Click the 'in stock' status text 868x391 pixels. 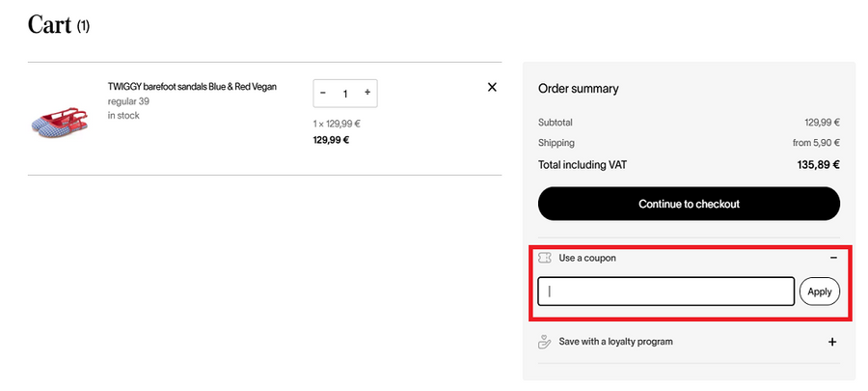tap(123, 115)
